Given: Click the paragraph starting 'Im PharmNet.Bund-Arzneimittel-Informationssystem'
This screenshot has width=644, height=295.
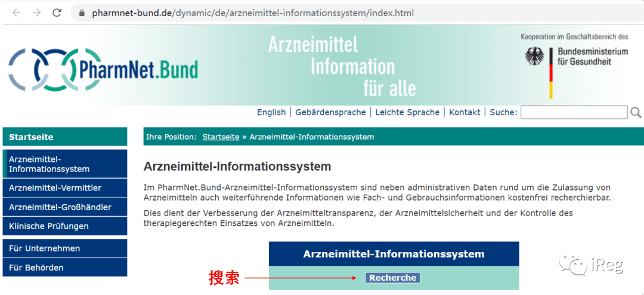Looking at the screenshot, I should (377, 192).
